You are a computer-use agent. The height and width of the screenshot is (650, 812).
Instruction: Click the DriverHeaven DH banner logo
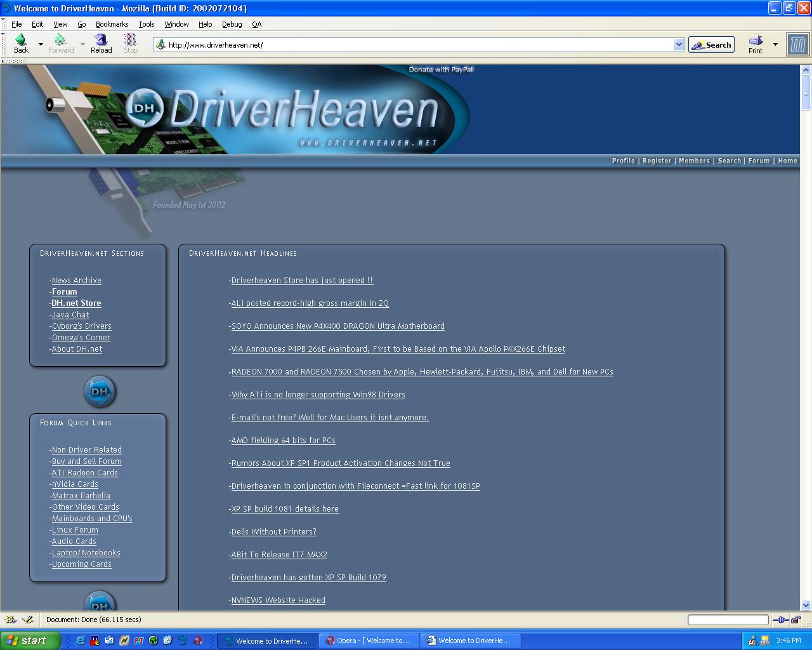click(145, 107)
